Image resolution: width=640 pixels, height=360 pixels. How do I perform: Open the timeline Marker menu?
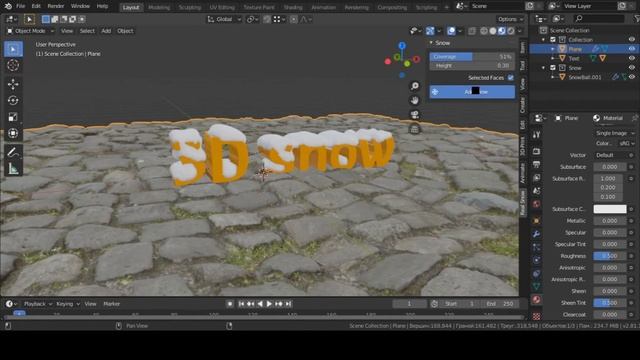111,304
